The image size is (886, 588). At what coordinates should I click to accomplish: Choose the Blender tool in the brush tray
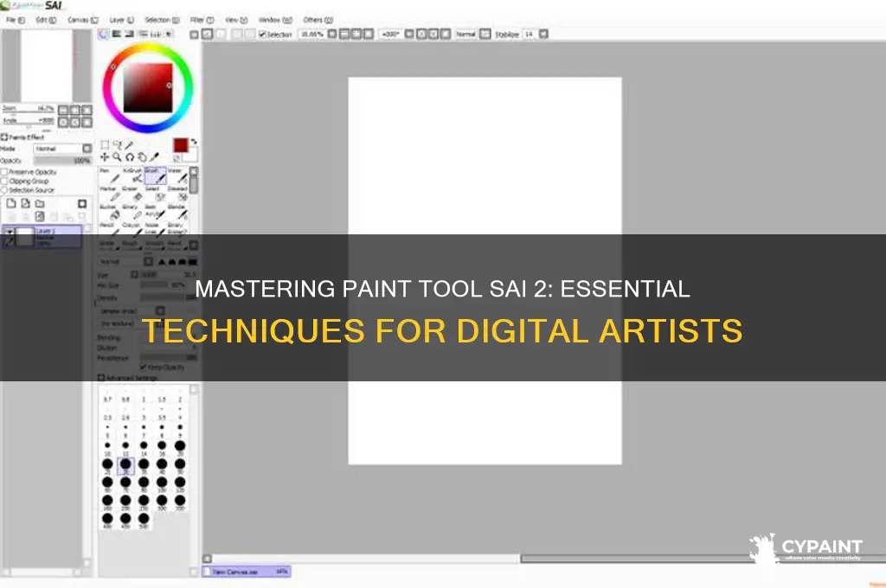pyautogui.click(x=177, y=212)
